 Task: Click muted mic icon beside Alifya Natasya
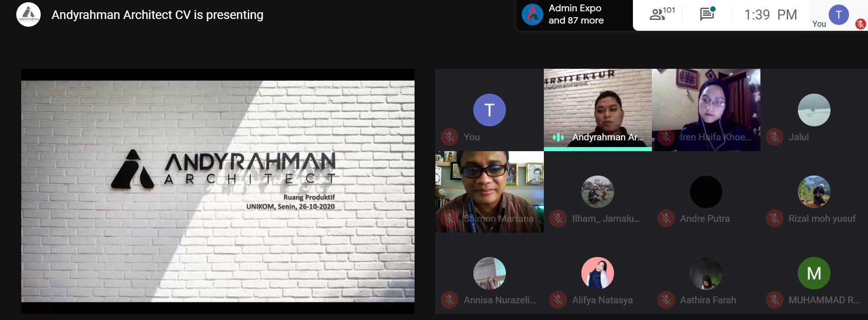click(558, 300)
